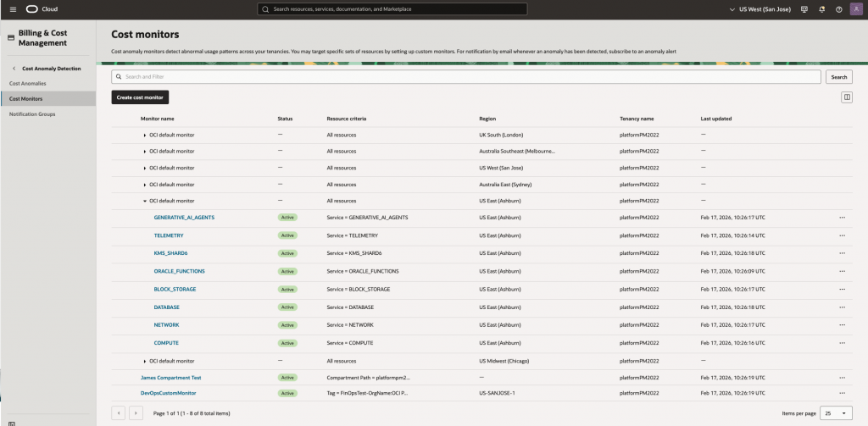Click the Billing & Cost Management card icon
Viewport: 868px width, 426px height.
pyautogui.click(x=10, y=37)
